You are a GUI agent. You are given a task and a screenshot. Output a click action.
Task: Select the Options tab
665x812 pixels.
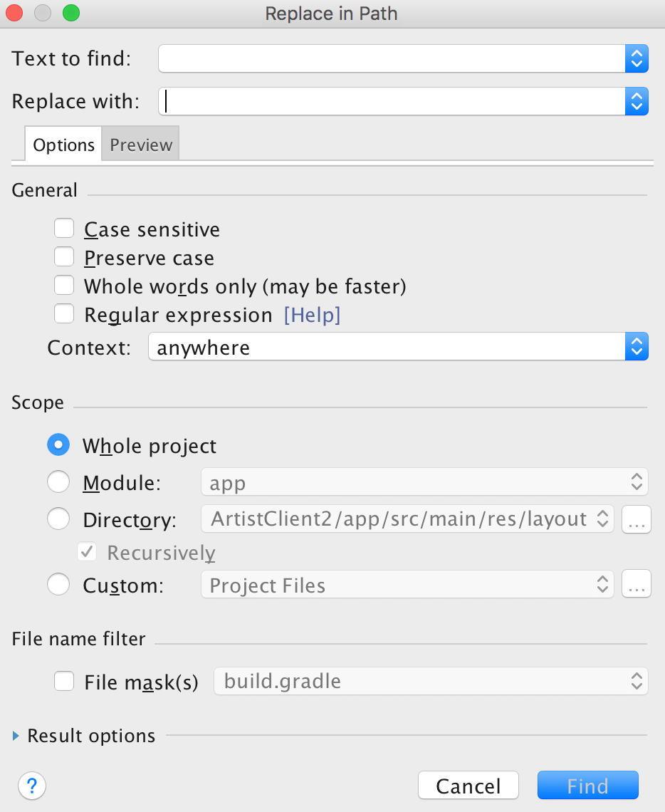63,145
